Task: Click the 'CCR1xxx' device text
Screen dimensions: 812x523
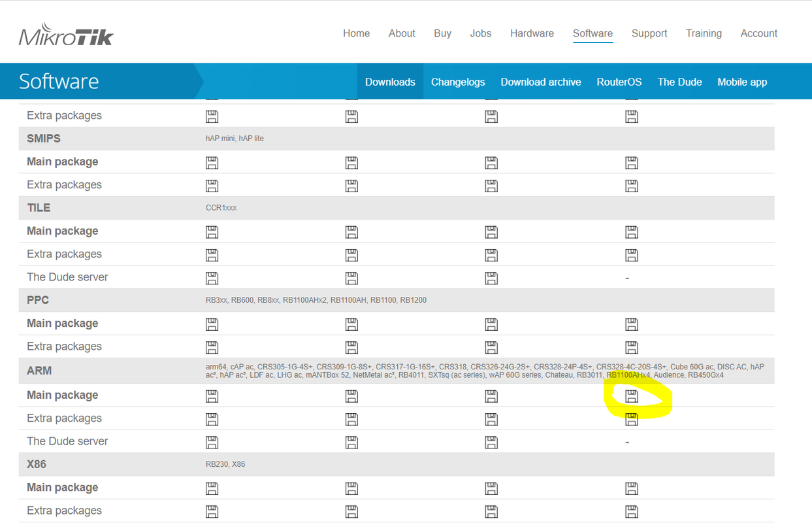Action: coord(221,208)
